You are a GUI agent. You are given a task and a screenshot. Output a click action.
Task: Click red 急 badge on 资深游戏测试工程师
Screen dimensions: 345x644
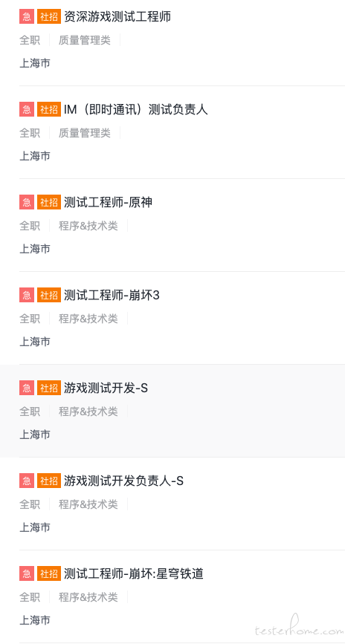pos(27,17)
